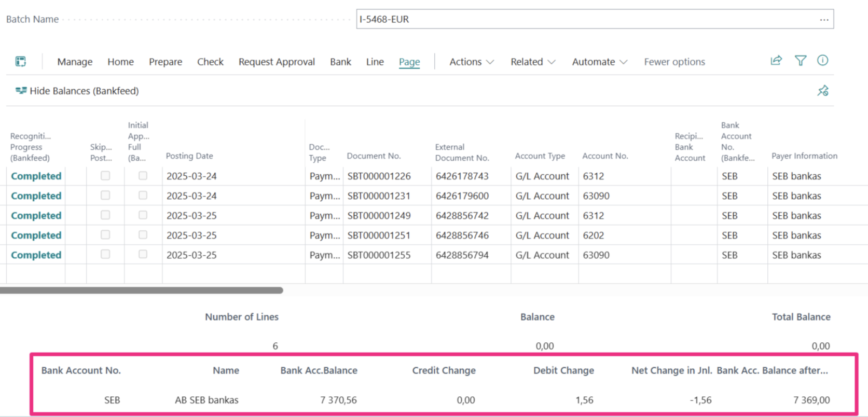Viewport: 868px width, 417px height.
Task: Toggle Initial App Full checkbox for SBT000001231 row
Action: click(x=143, y=196)
